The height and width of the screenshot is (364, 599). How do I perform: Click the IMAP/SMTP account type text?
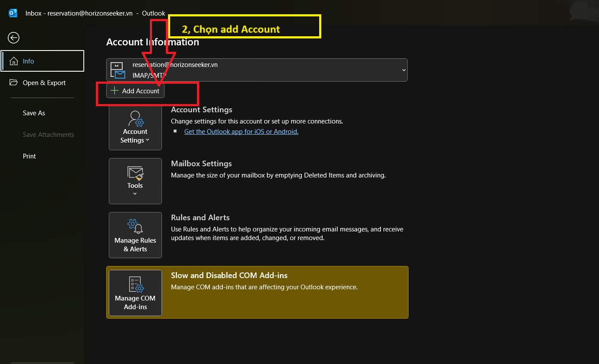click(x=149, y=75)
